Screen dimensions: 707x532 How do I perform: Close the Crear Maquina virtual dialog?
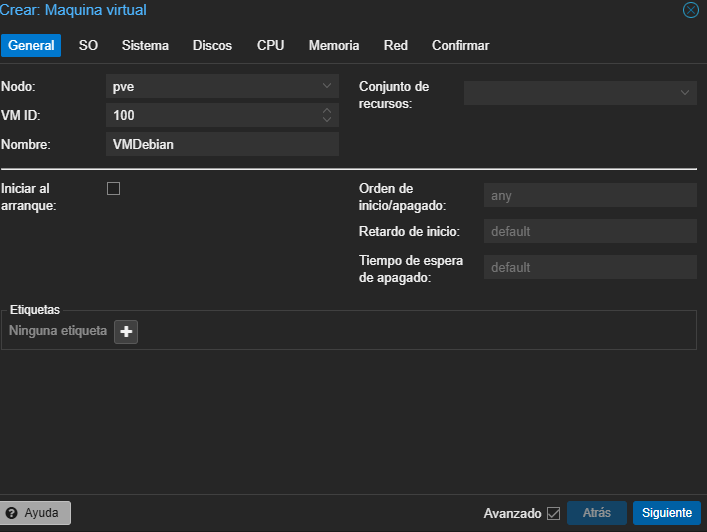click(690, 10)
